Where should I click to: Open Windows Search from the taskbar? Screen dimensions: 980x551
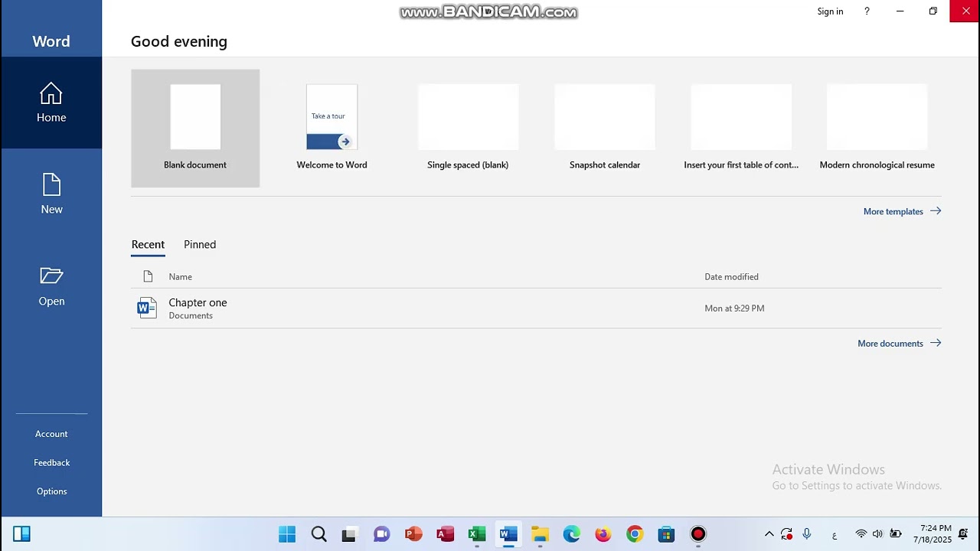tap(319, 534)
